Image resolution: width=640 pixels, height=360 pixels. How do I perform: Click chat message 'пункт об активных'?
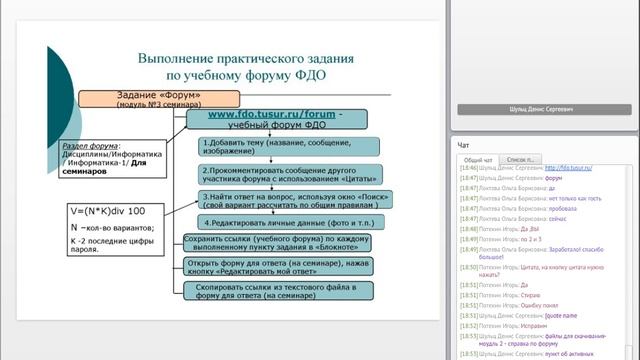tap(569, 354)
